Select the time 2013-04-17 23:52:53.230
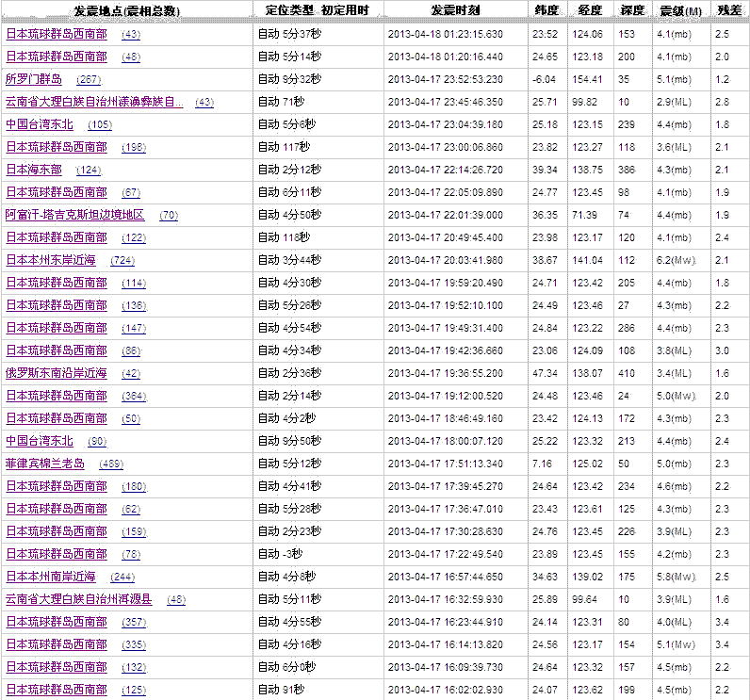 click(446, 80)
